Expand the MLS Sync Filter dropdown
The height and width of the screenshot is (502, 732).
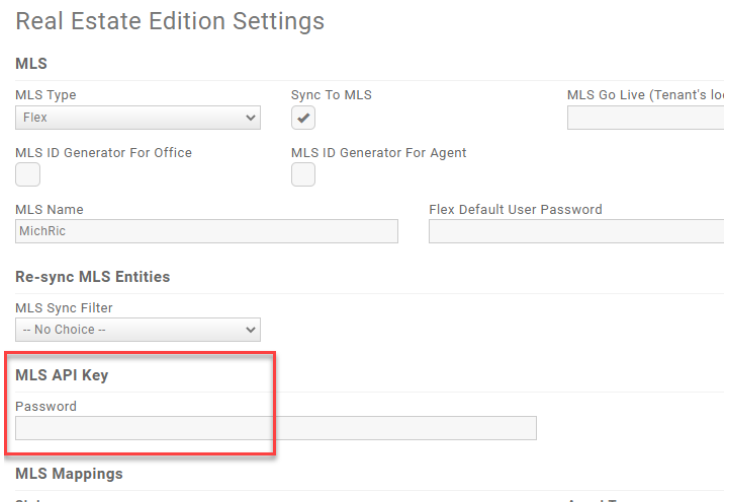(x=137, y=329)
